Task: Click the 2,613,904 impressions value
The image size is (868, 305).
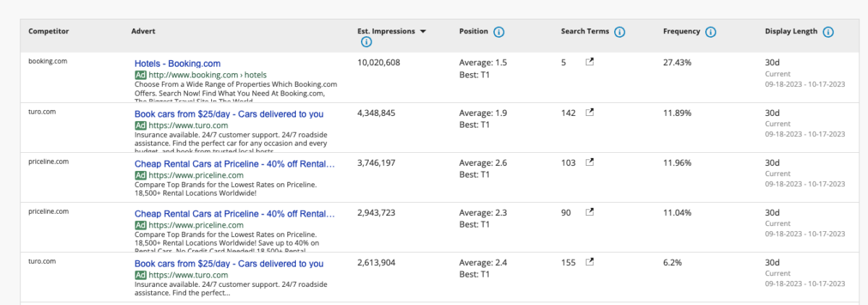Action: point(377,263)
